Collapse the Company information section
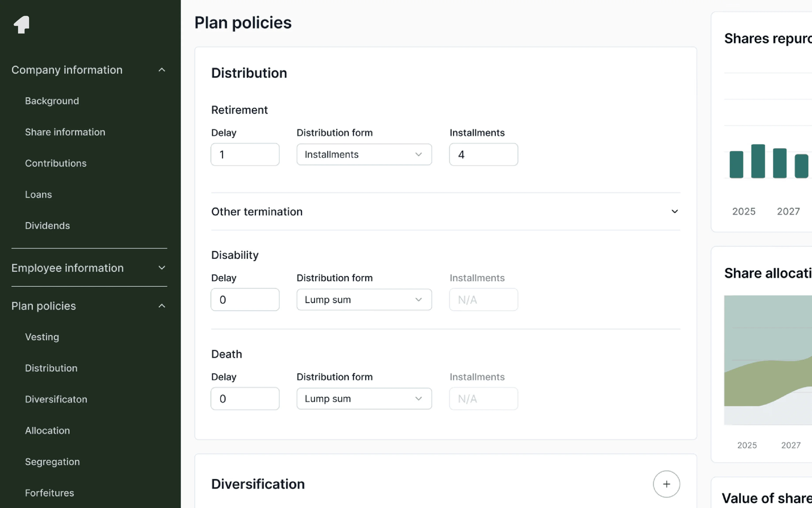 pyautogui.click(x=161, y=70)
